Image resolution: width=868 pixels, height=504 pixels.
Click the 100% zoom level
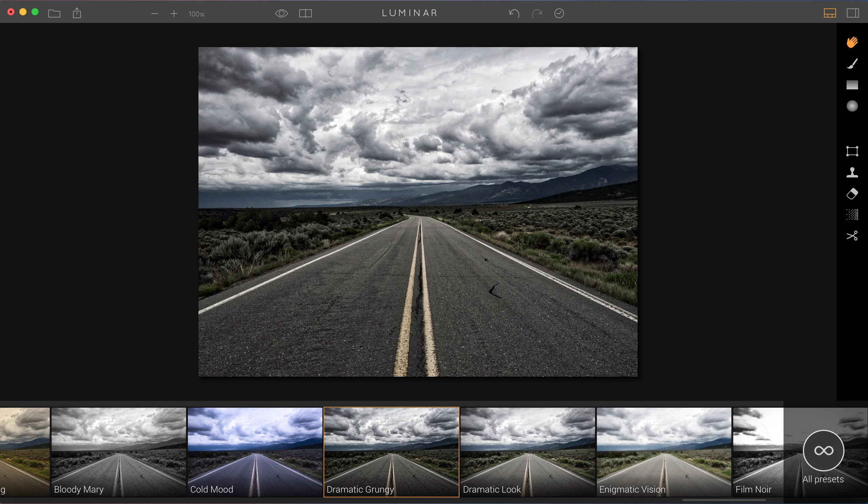click(x=196, y=14)
